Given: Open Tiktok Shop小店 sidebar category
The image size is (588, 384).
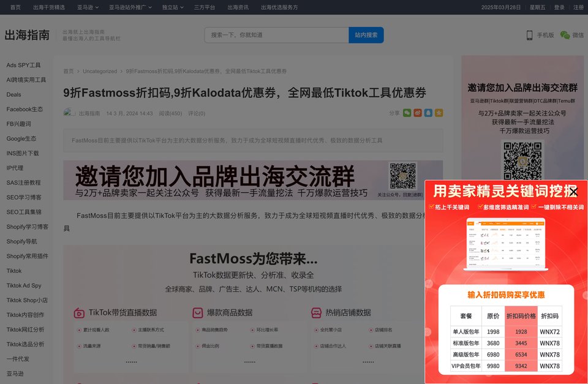Looking at the screenshot, I should tap(27, 300).
